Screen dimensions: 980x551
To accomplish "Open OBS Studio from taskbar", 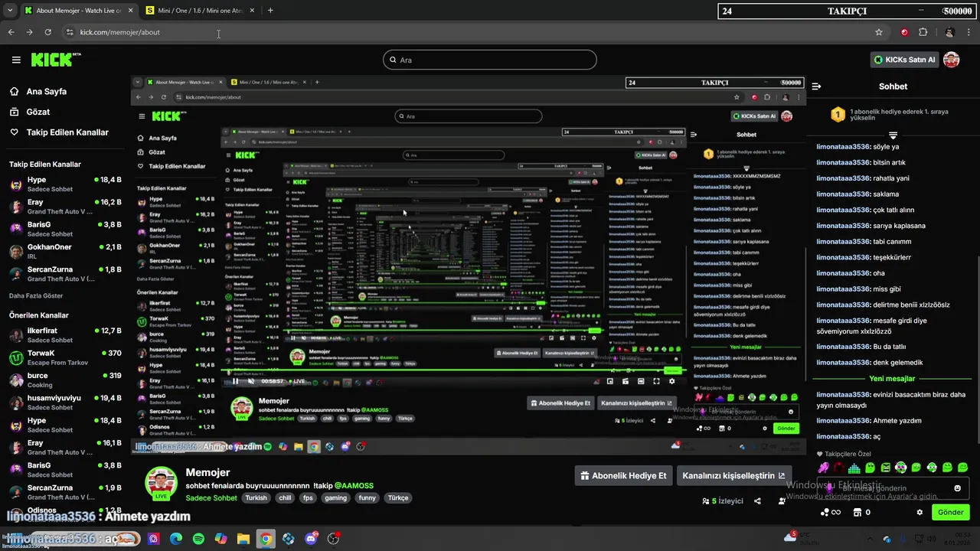I will 333,539.
